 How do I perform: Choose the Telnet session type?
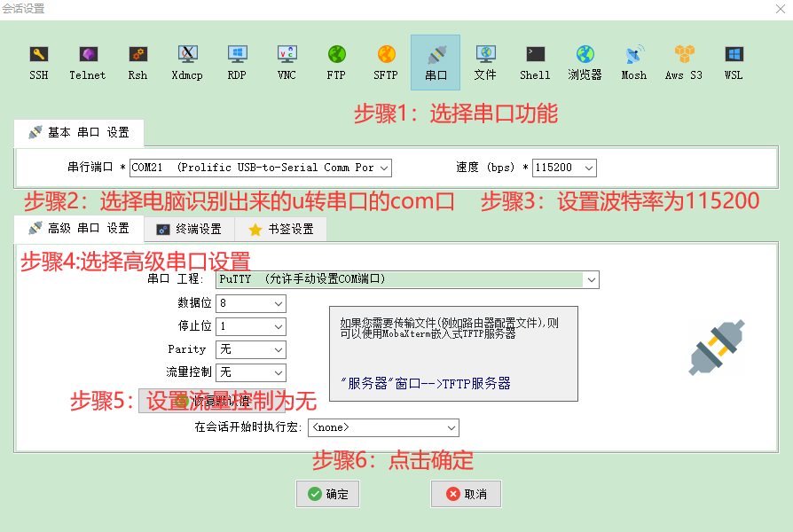(88, 63)
